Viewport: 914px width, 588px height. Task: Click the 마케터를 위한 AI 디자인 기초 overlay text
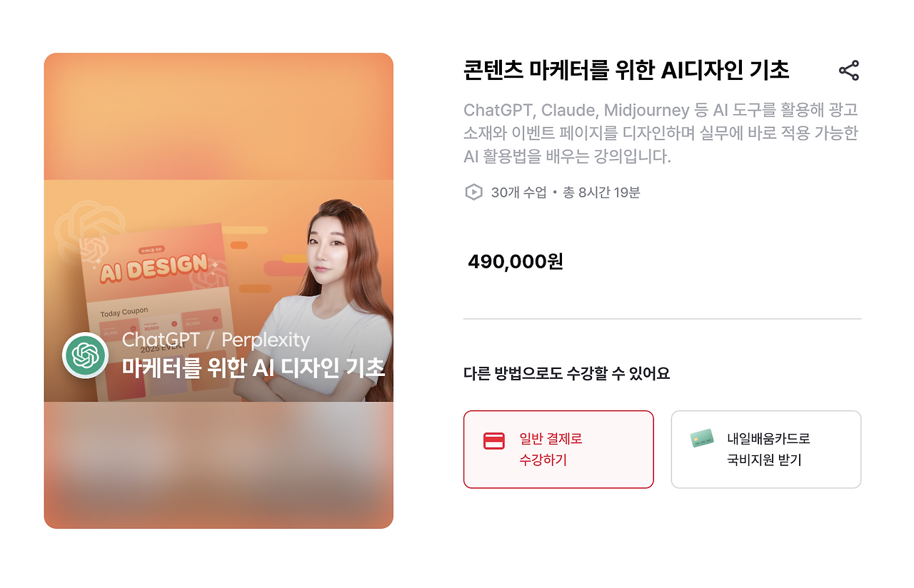pos(253,367)
